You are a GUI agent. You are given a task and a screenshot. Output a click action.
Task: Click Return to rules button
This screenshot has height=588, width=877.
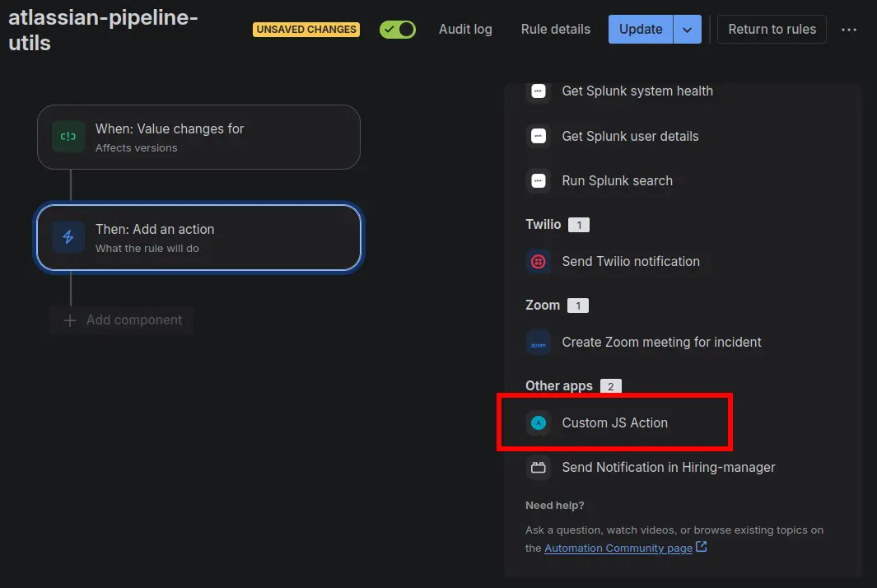772,30
